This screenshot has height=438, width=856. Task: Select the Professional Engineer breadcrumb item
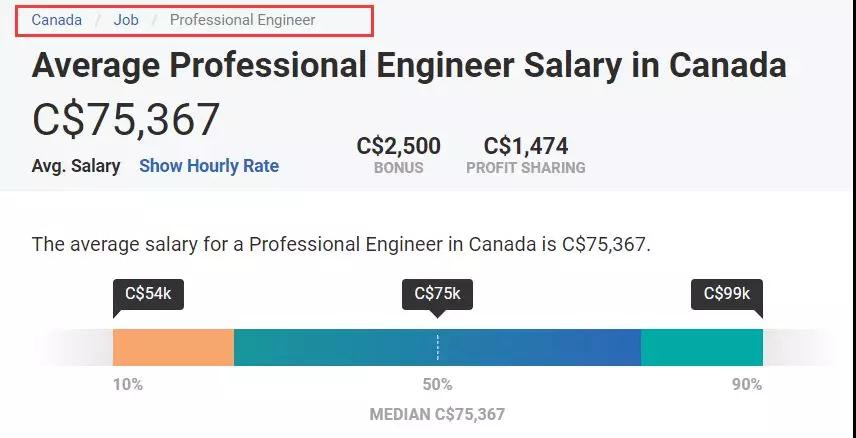(242, 20)
